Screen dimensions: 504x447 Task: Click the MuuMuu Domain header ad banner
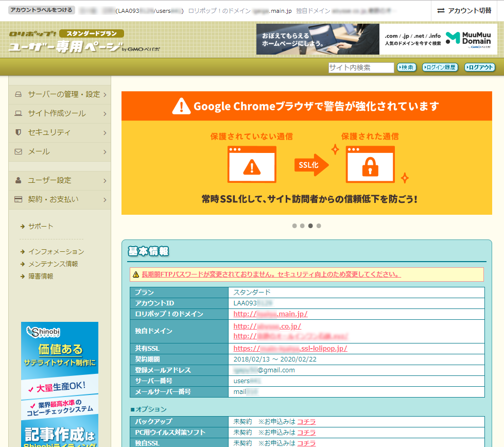[x=377, y=39]
